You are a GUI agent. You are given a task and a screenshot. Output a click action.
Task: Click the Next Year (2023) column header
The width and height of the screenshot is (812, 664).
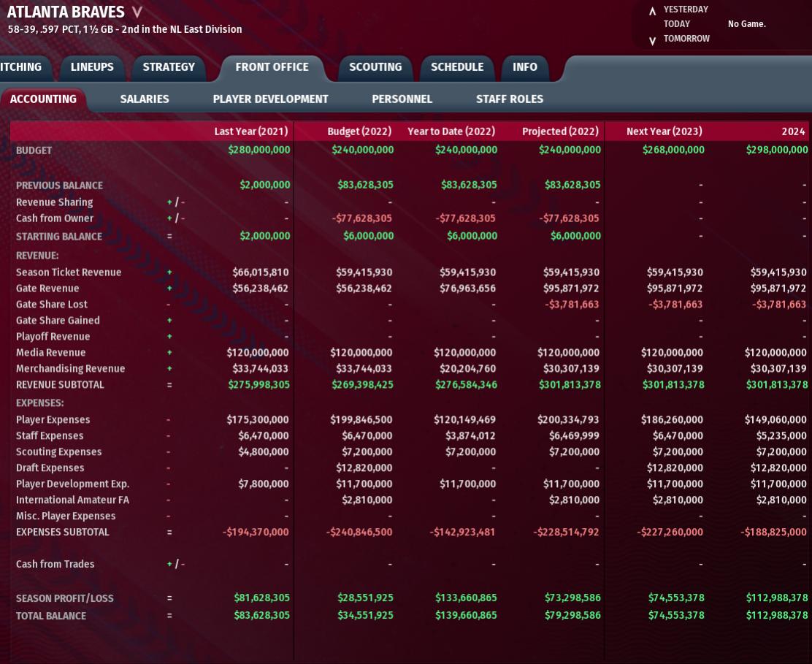coord(664,131)
